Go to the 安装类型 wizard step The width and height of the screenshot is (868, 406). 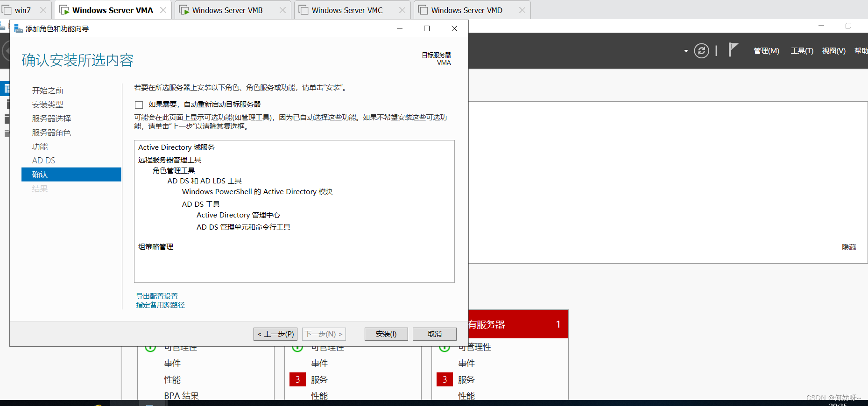tap(48, 105)
